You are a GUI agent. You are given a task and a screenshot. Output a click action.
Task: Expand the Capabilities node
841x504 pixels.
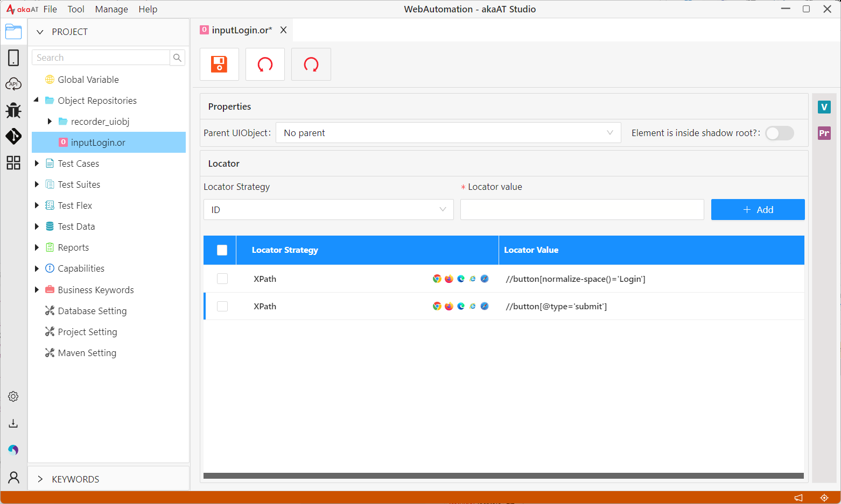[x=37, y=268]
